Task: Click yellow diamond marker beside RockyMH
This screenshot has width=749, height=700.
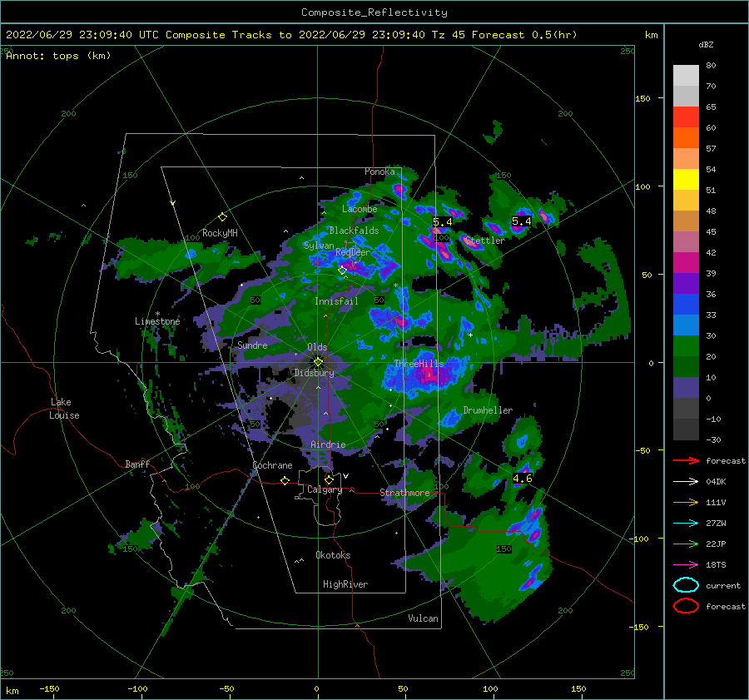Action: click(x=222, y=217)
